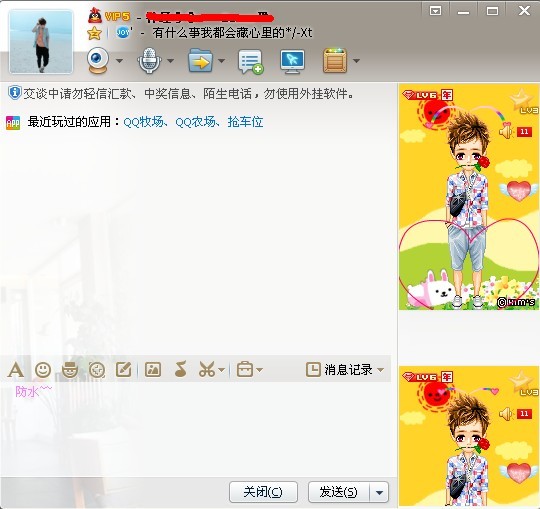The width and height of the screenshot is (540, 509).
Task: Send a window shake nudge icon
Action: [x=97, y=370]
